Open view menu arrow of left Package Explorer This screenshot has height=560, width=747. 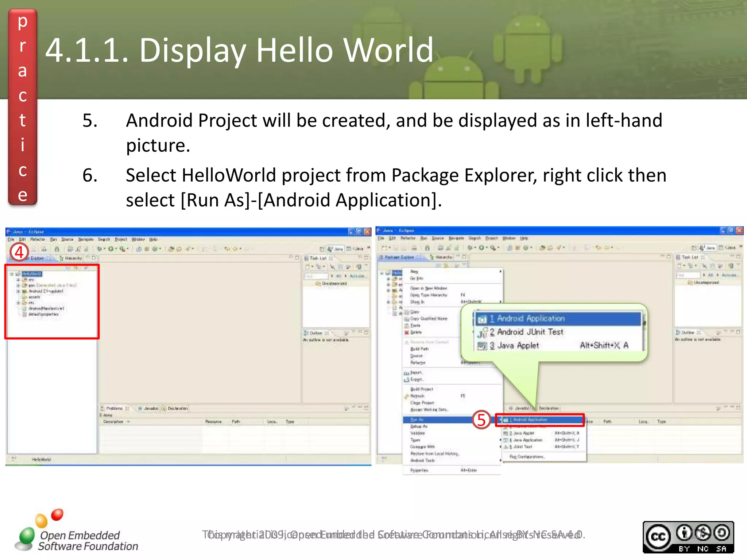(x=86, y=268)
